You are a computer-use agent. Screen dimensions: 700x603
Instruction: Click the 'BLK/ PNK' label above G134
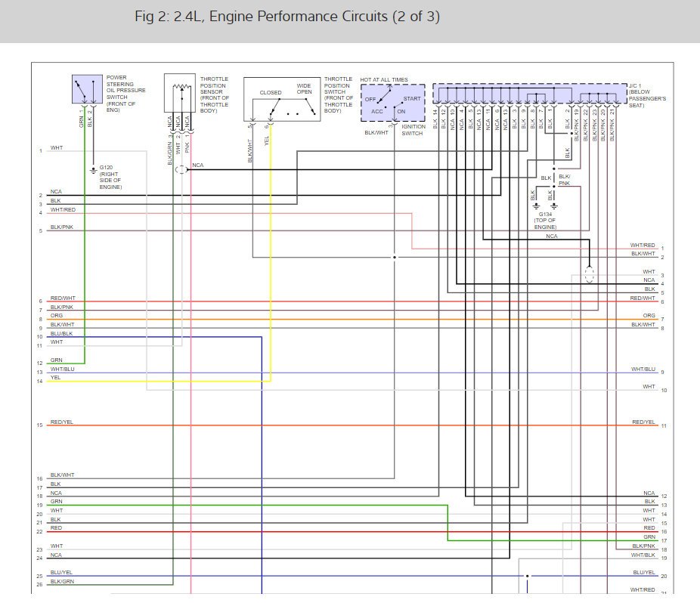tap(564, 180)
